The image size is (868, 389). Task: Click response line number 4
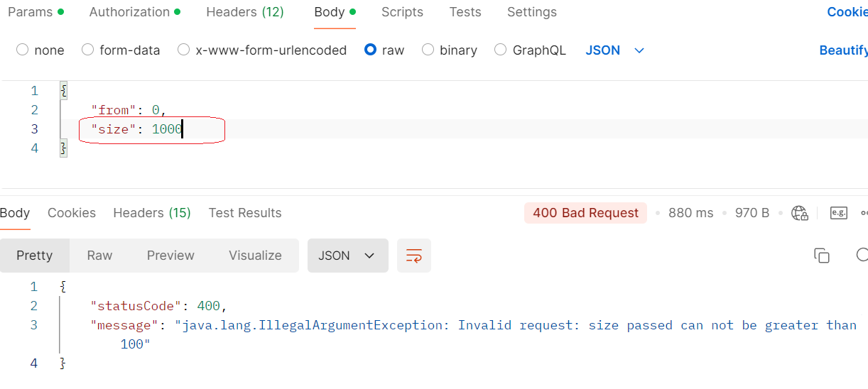point(34,363)
